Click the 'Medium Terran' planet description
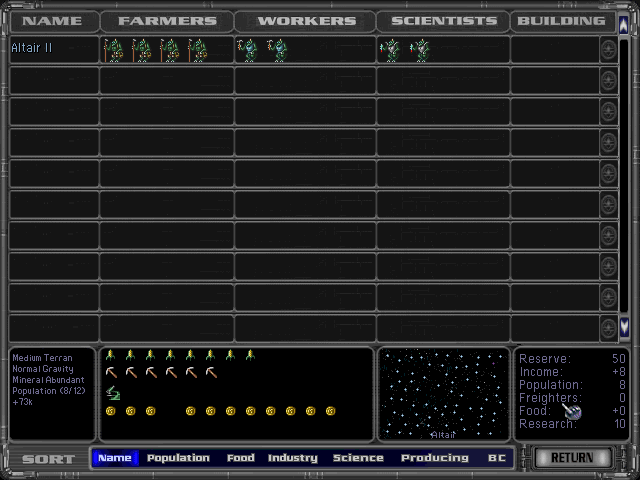Image resolution: width=640 pixels, height=480 pixels. tap(42, 358)
